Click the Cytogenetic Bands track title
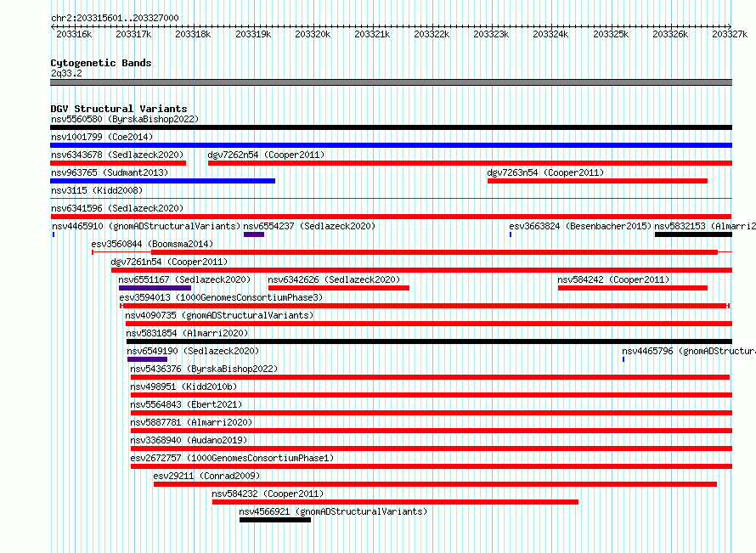 click(x=101, y=63)
